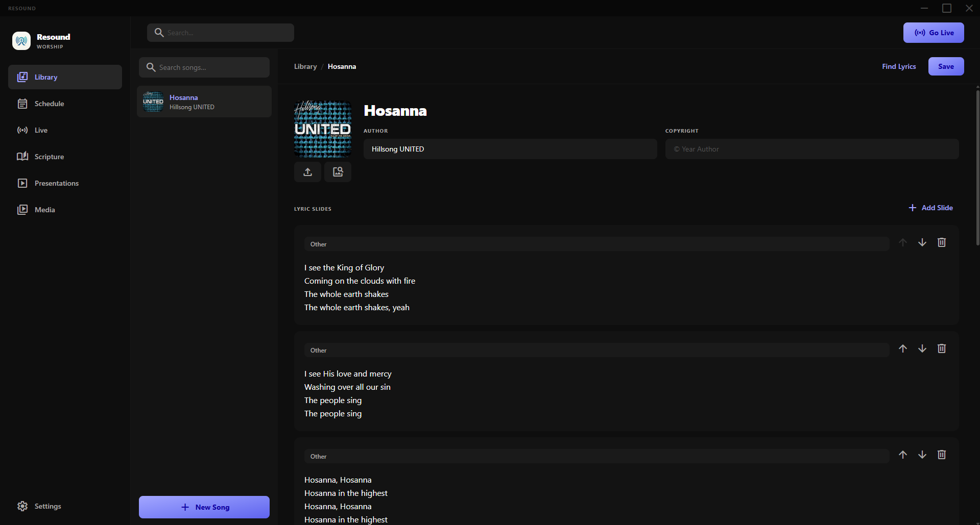
Task: Click the Copyright Year Author field
Action: pos(812,149)
